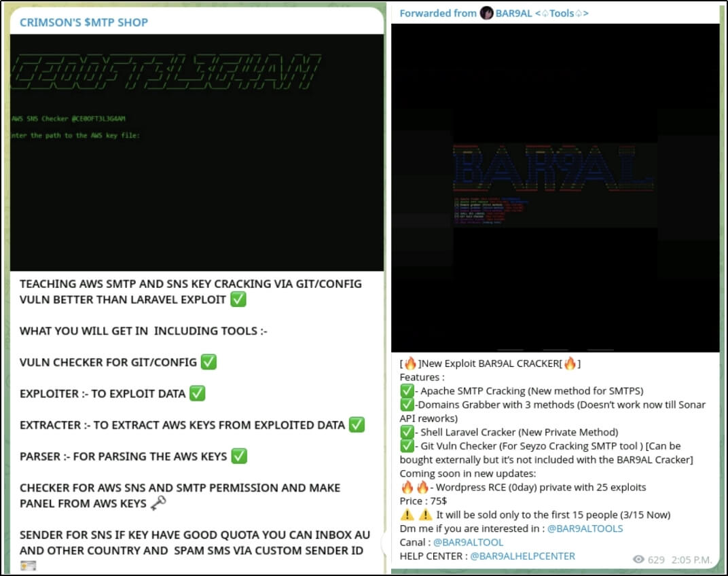Click 'TEACHING AWS SMTP AND SNS KEY CRACKING' line
The height and width of the screenshot is (576, 728).
click(x=190, y=284)
